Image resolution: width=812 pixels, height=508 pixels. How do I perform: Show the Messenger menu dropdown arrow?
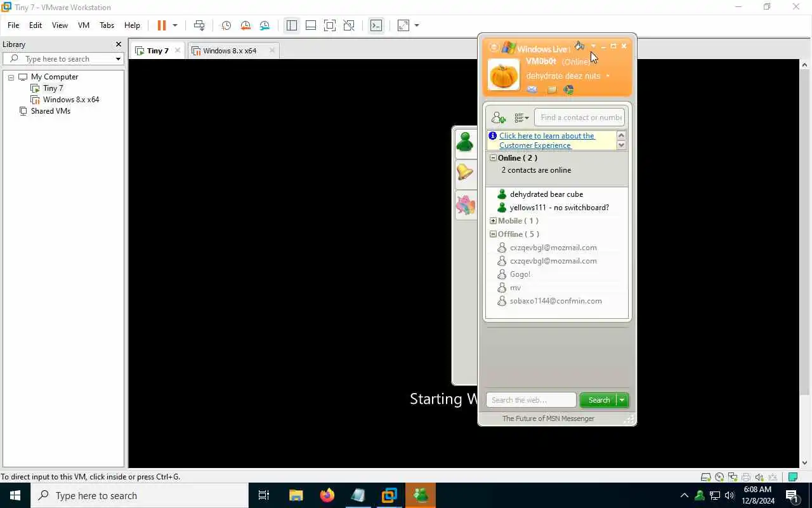tap(593, 46)
